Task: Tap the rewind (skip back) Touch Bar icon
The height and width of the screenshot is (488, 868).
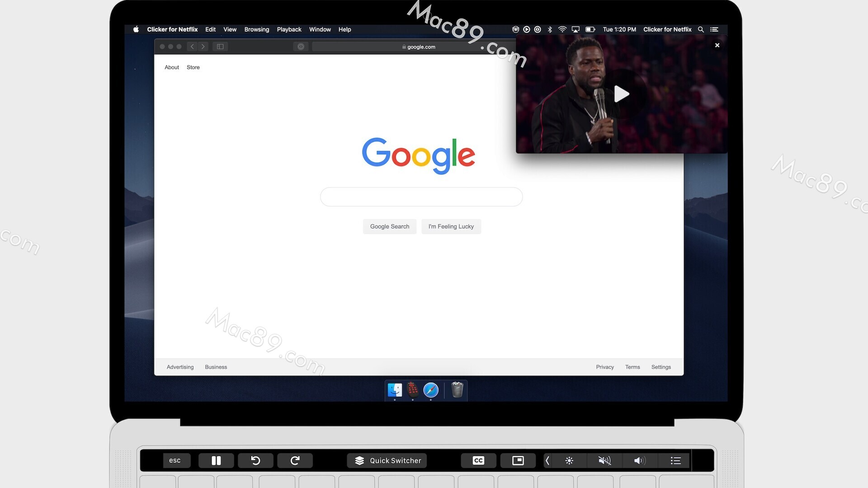Action: [255, 460]
